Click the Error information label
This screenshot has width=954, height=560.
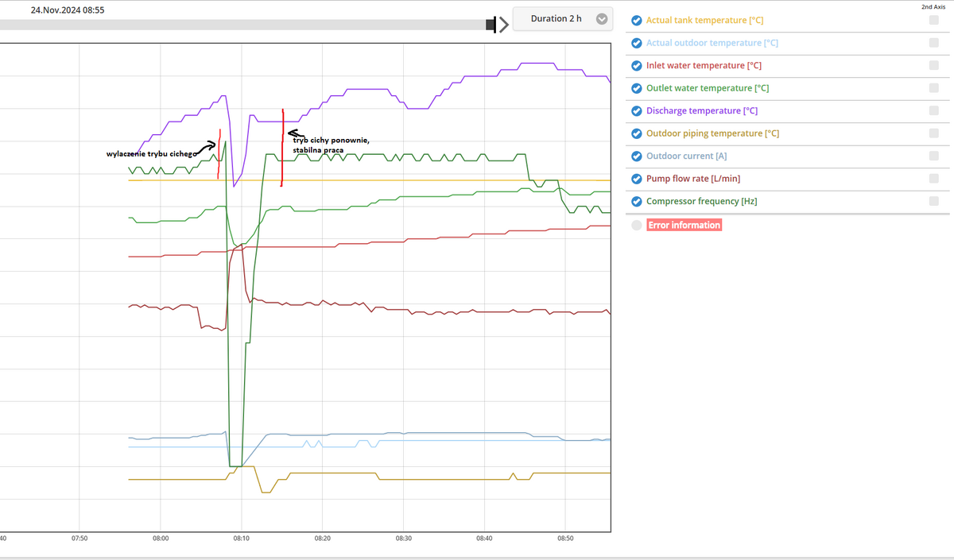click(x=684, y=226)
